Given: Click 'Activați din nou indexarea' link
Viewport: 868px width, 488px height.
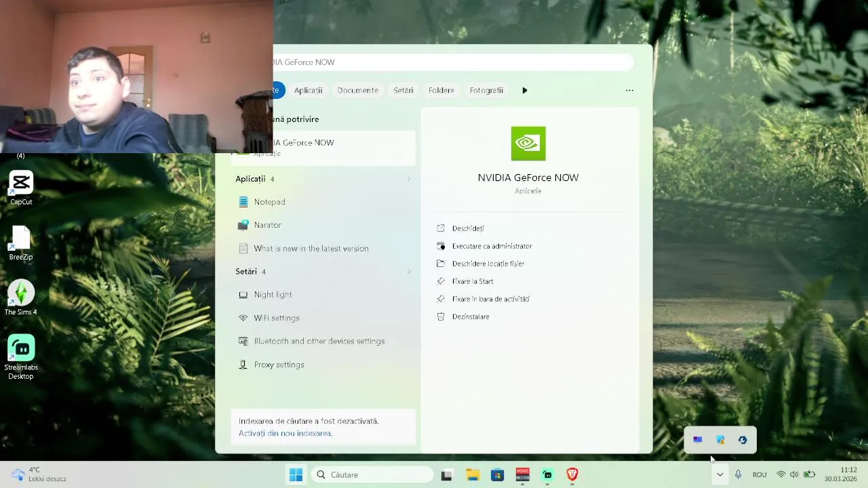Looking at the screenshot, I should [x=285, y=433].
